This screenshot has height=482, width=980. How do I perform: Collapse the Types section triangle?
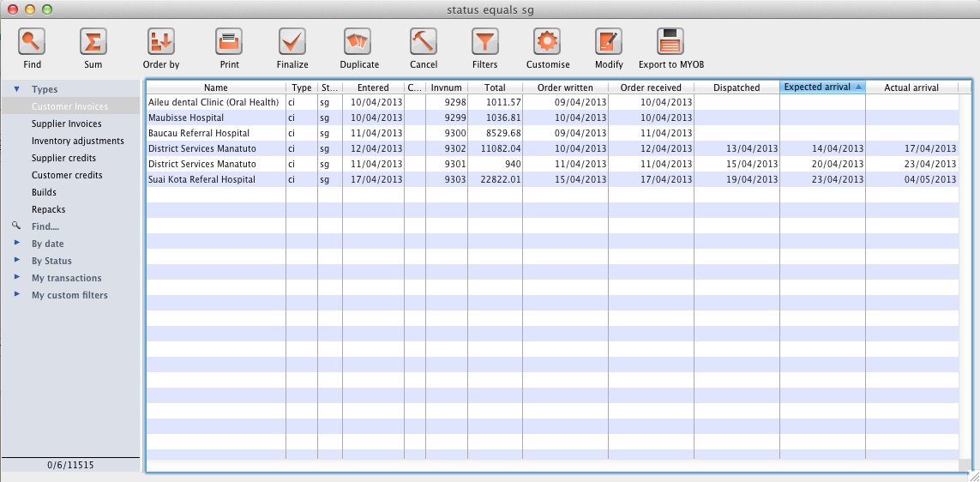pos(16,89)
